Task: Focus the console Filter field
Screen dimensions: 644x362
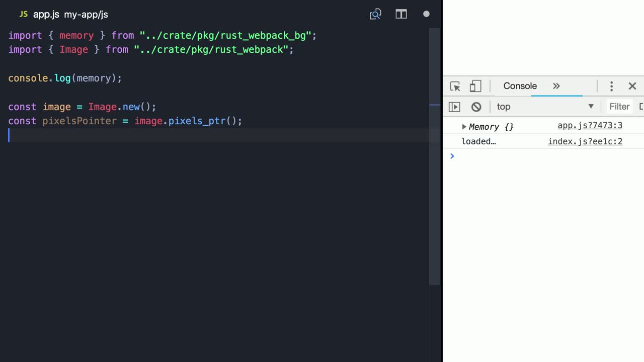Action: click(619, 107)
